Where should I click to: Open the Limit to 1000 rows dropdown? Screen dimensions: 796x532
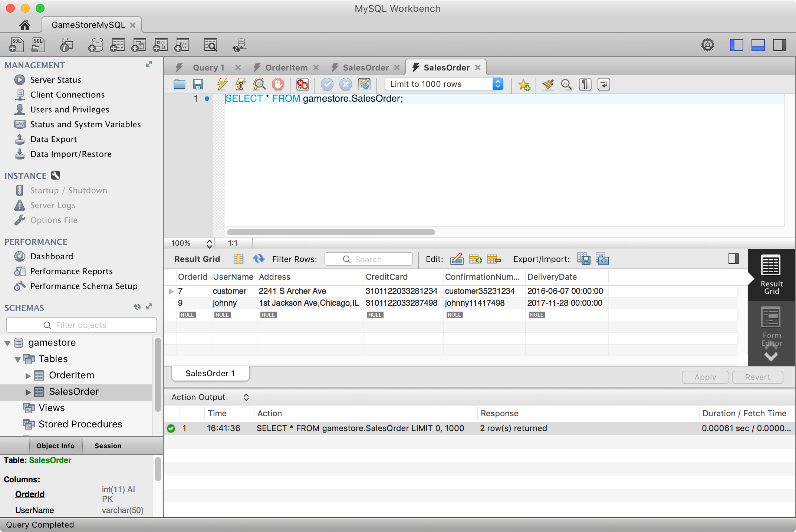coord(444,84)
